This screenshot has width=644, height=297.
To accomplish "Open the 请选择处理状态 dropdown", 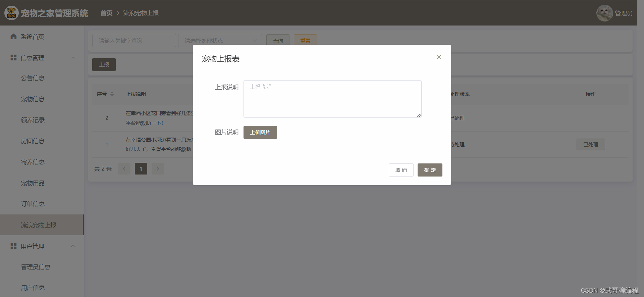I will [220, 41].
